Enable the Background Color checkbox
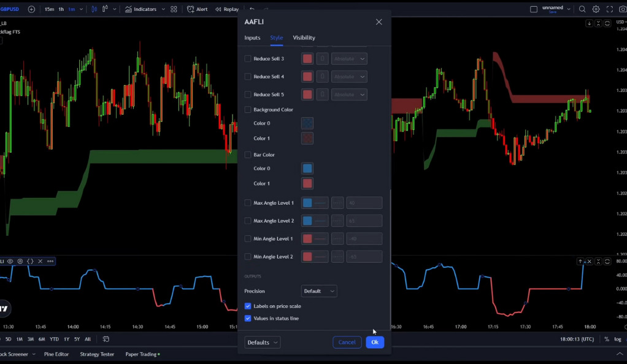 point(247,110)
